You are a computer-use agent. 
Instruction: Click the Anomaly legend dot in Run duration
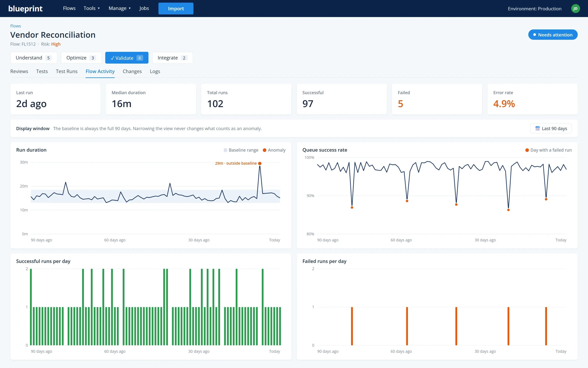(265, 150)
